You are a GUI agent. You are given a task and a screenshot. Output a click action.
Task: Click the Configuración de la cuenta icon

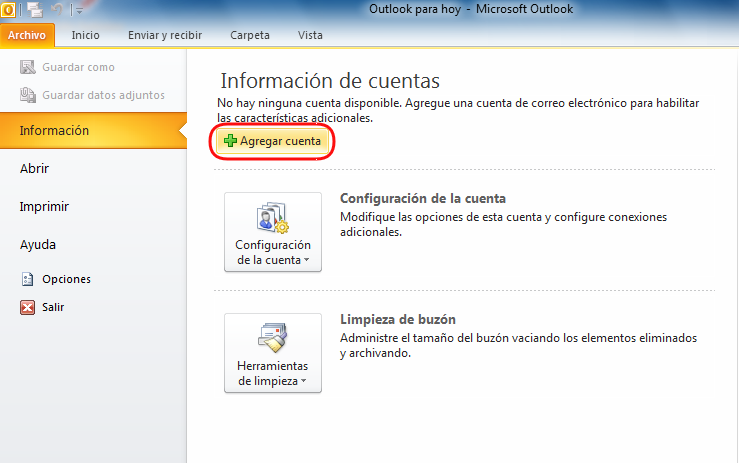pyautogui.click(x=272, y=217)
